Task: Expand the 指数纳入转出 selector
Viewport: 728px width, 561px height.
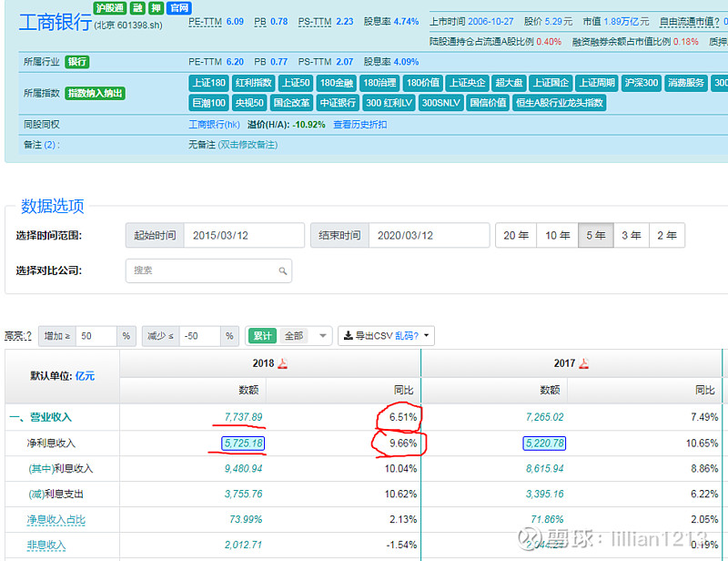Action: [94, 95]
